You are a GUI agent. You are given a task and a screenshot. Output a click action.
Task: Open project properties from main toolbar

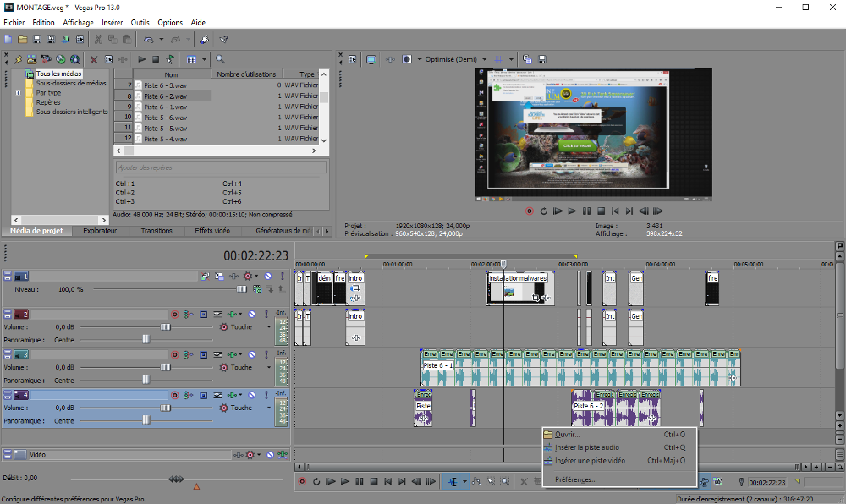click(80, 40)
